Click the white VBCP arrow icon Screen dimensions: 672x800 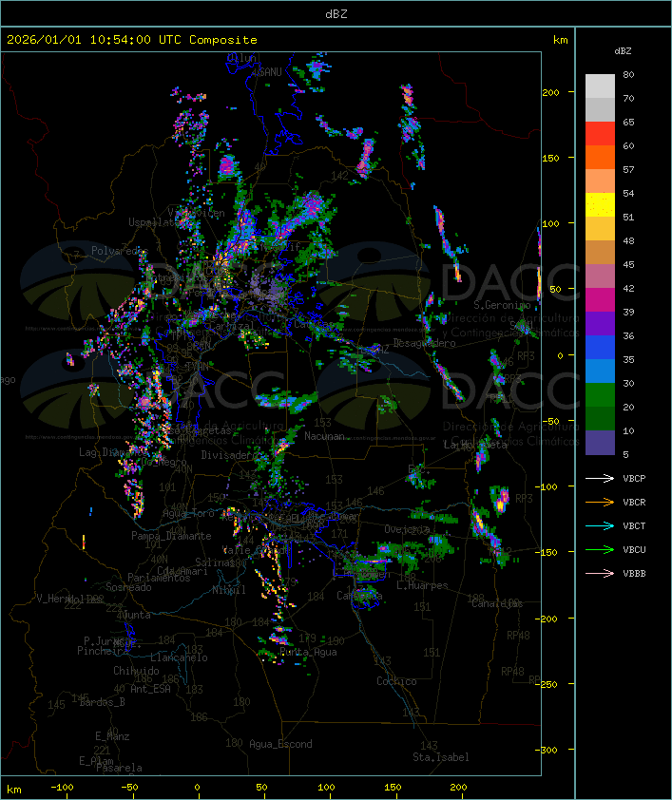(600, 478)
